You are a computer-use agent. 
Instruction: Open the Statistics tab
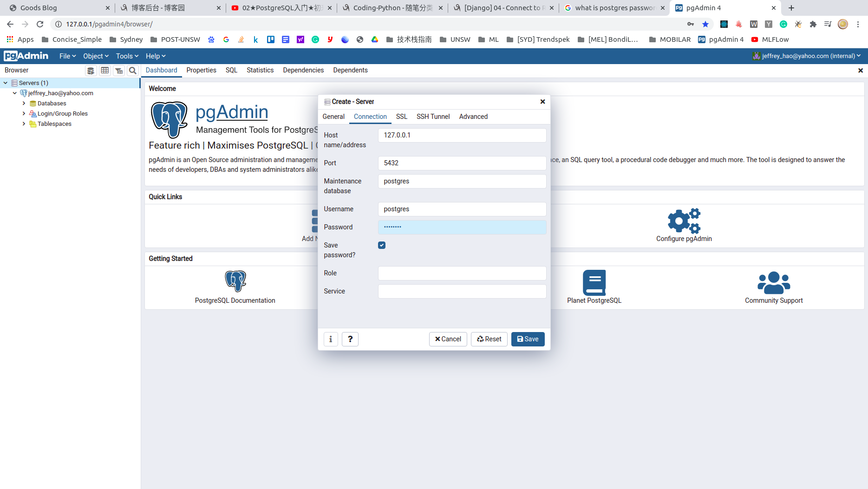(x=260, y=70)
